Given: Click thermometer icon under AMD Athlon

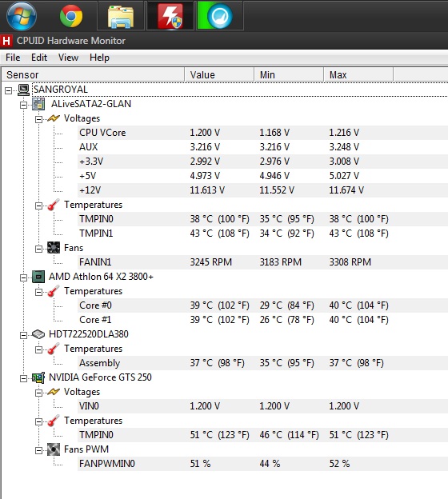Looking at the screenshot, I should pos(54,291).
